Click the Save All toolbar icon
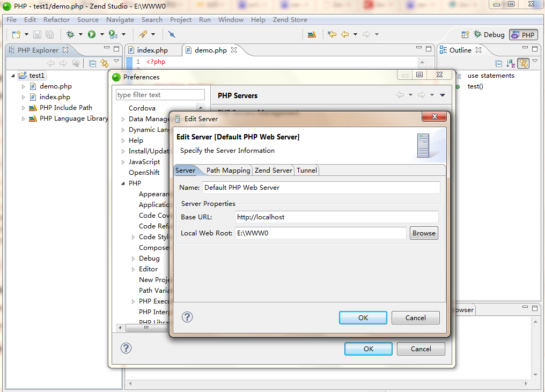The height and width of the screenshot is (392, 545). (x=50, y=34)
